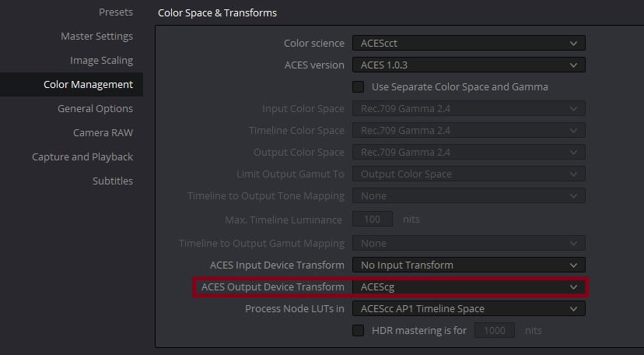The image size is (644, 355).
Task: Open ACES Input Device Transform dropdown
Action: click(x=469, y=265)
